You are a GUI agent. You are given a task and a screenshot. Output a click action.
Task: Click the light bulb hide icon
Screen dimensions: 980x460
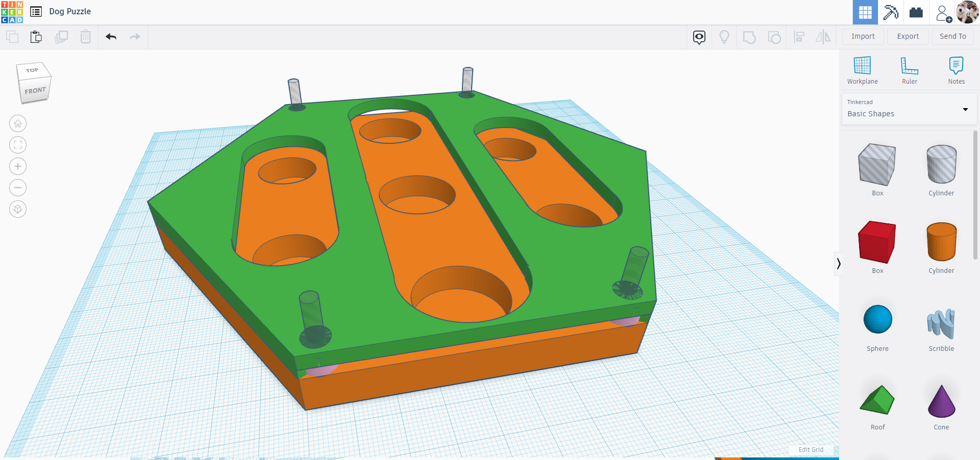coord(724,37)
